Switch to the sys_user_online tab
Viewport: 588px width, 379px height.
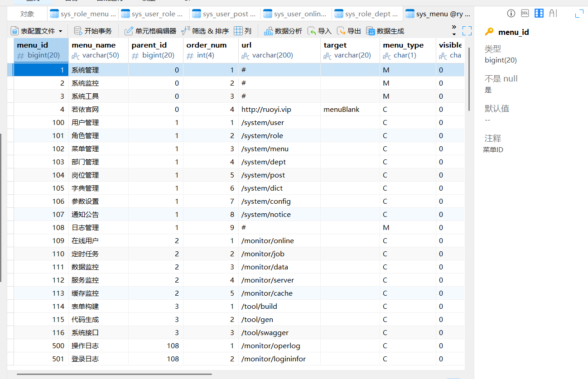(296, 14)
